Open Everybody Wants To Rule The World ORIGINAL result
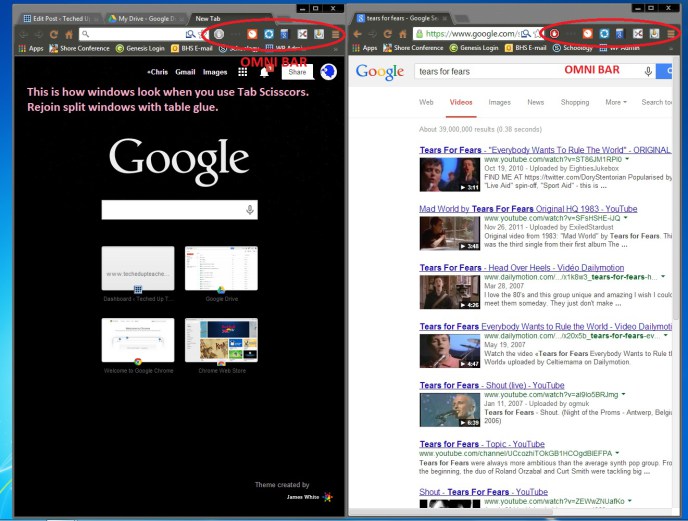688x521 pixels. click(x=545, y=150)
